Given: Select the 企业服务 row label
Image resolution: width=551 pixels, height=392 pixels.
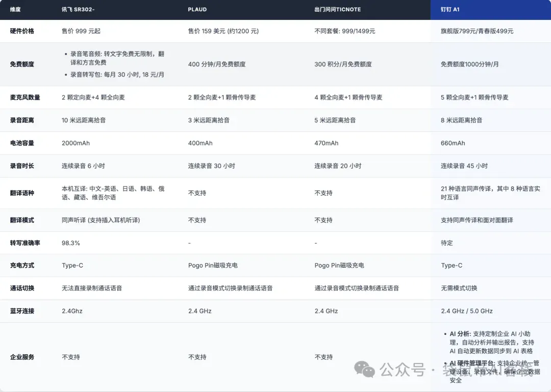Looking at the screenshot, I should tap(22, 357).
